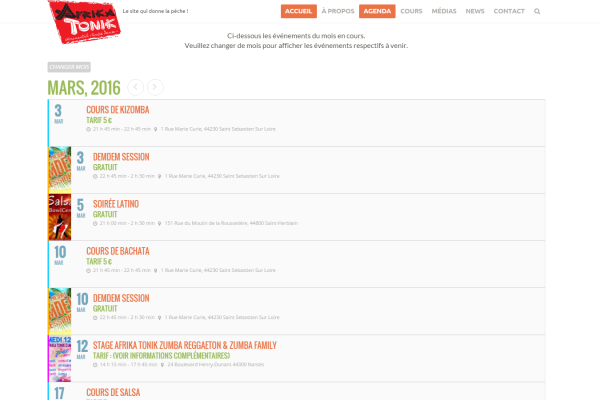Open the Accueil menu item

298,11
